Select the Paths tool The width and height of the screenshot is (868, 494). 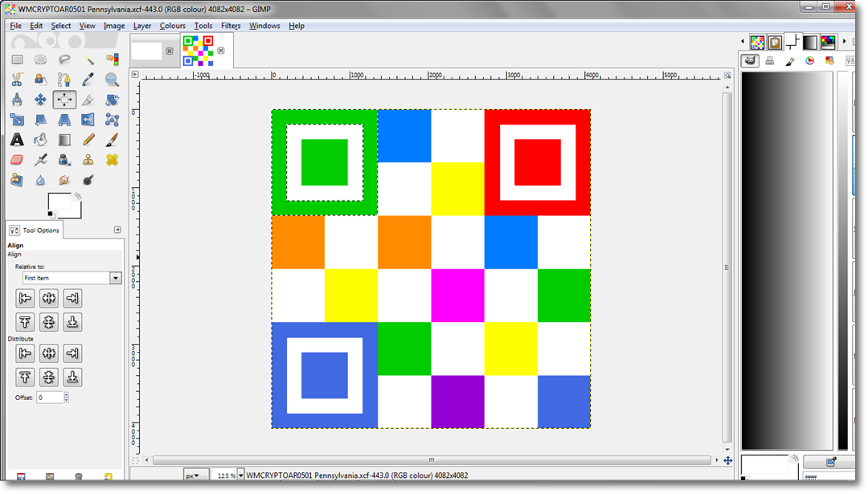pyautogui.click(x=64, y=80)
